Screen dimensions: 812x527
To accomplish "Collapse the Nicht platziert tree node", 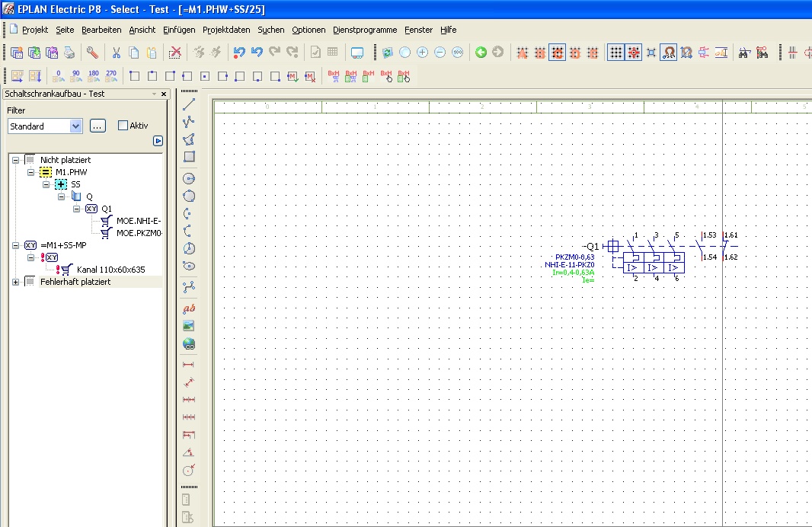I will click(x=15, y=160).
